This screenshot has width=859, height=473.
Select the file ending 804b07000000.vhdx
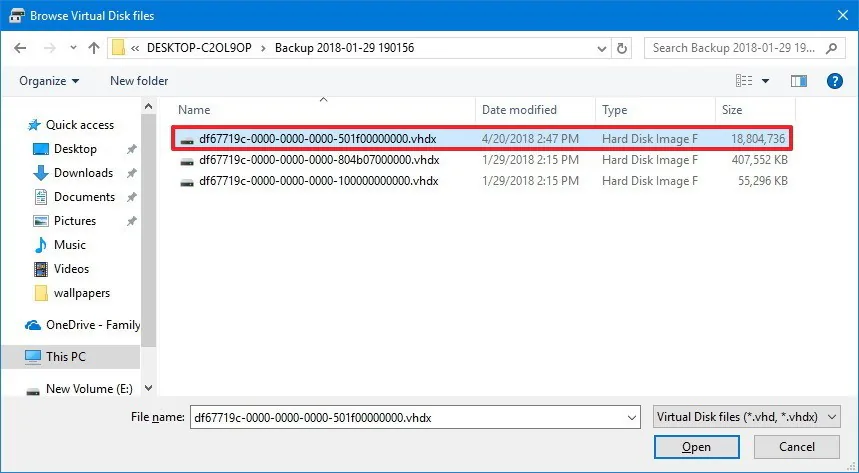coord(482,160)
